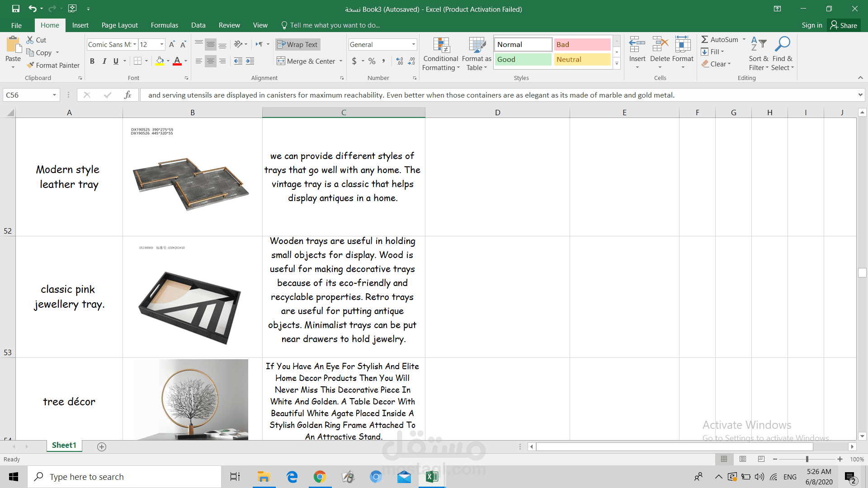Viewport: 868px width, 488px height.
Task: Toggle Bold formatting
Action: [x=92, y=61]
